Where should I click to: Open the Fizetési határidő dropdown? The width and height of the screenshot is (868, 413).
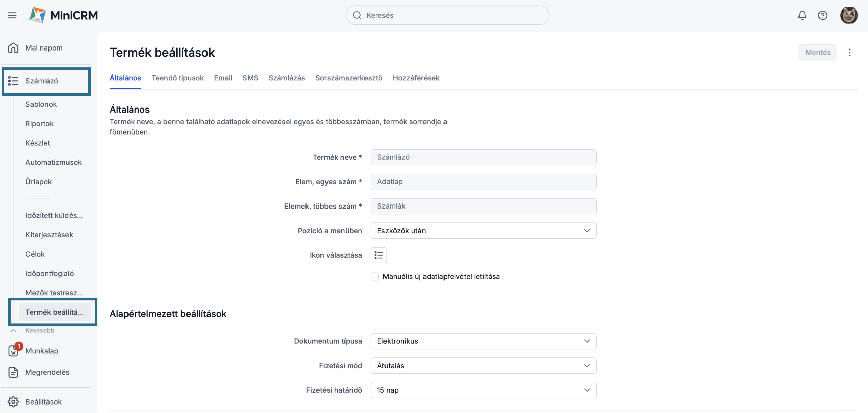click(x=483, y=390)
